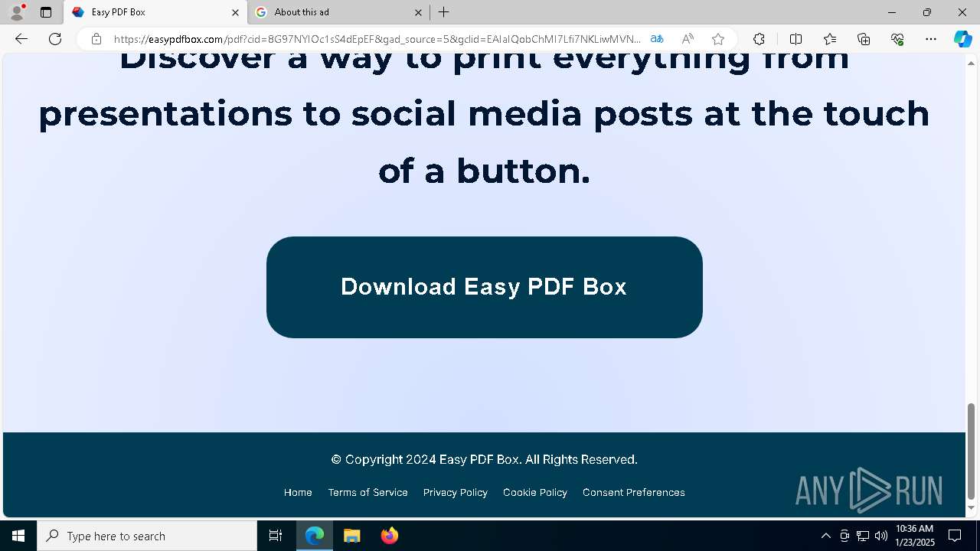The height and width of the screenshot is (551, 980).
Task: Close the About this ad tab
Action: coord(418,12)
